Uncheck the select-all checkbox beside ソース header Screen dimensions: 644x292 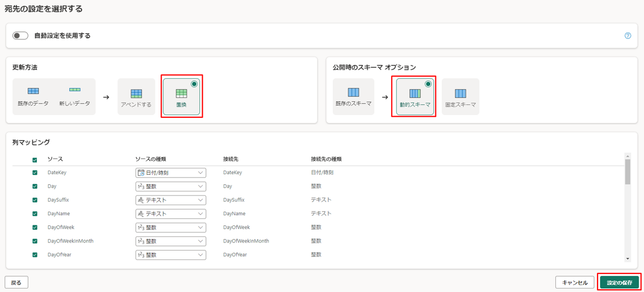[35, 159]
